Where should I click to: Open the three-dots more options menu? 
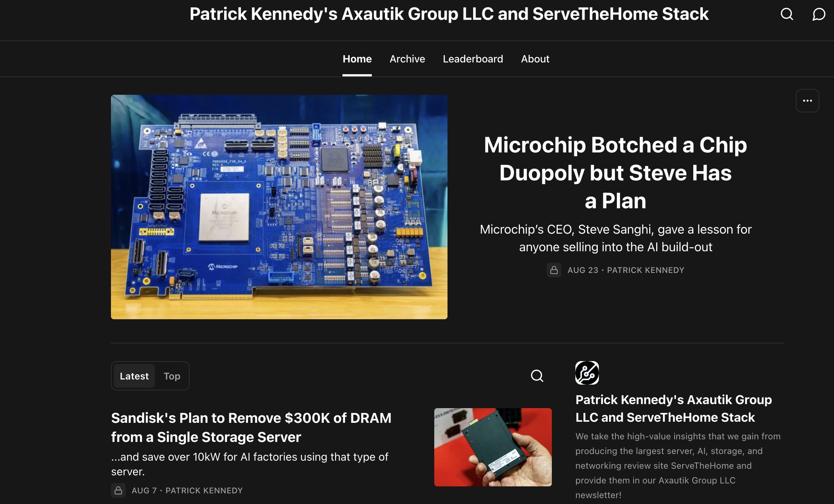point(807,101)
